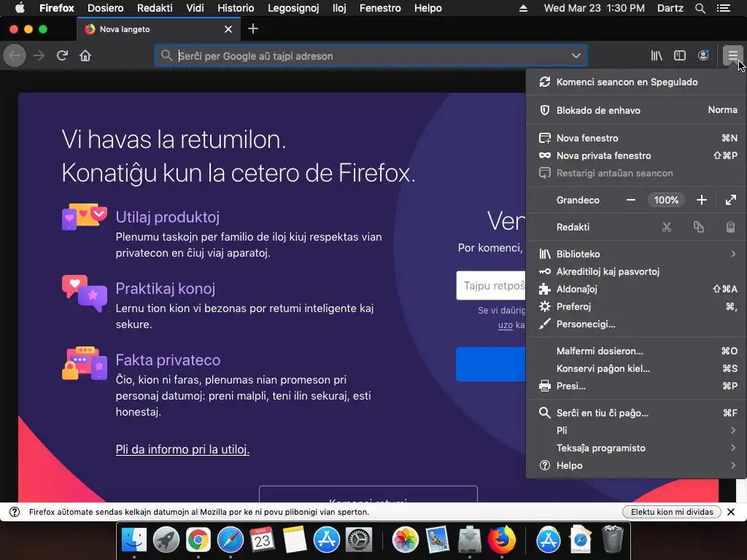The height and width of the screenshot is (560, 747).
Task: Open Blokado de enhavo settings
Action: pyautogui.click(x=636, y=110)
